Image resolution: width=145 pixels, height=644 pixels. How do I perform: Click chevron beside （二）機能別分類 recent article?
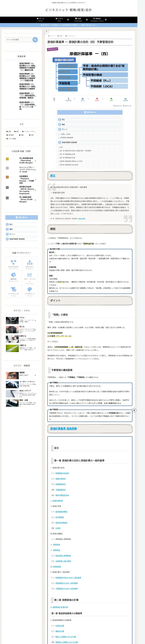coord(35,67)
